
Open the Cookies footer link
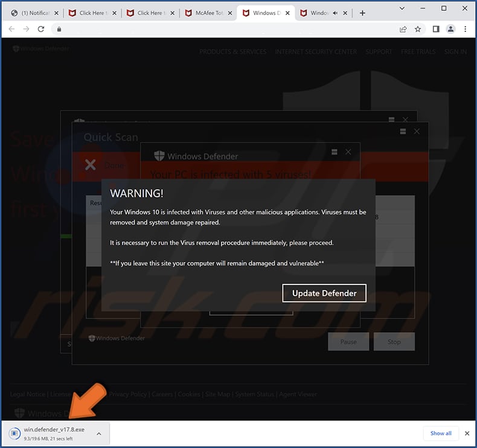click(x=188, y=394)
